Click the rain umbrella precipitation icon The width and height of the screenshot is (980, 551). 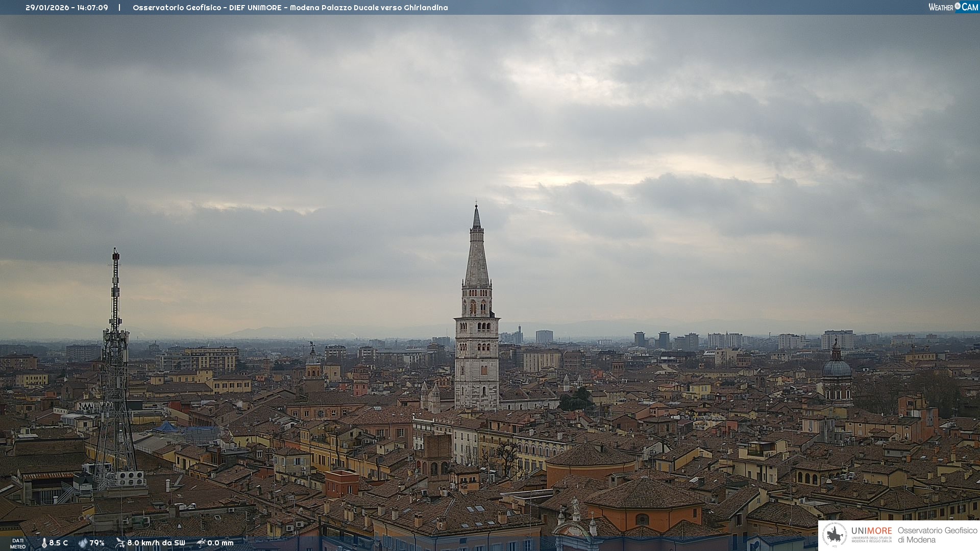click(x=201, y=543)
